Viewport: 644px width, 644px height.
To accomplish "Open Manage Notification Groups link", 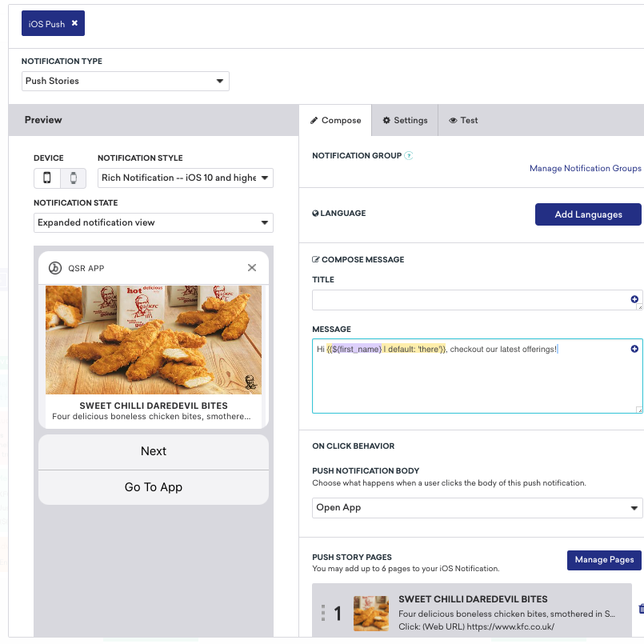I will [x=585, y=168].
